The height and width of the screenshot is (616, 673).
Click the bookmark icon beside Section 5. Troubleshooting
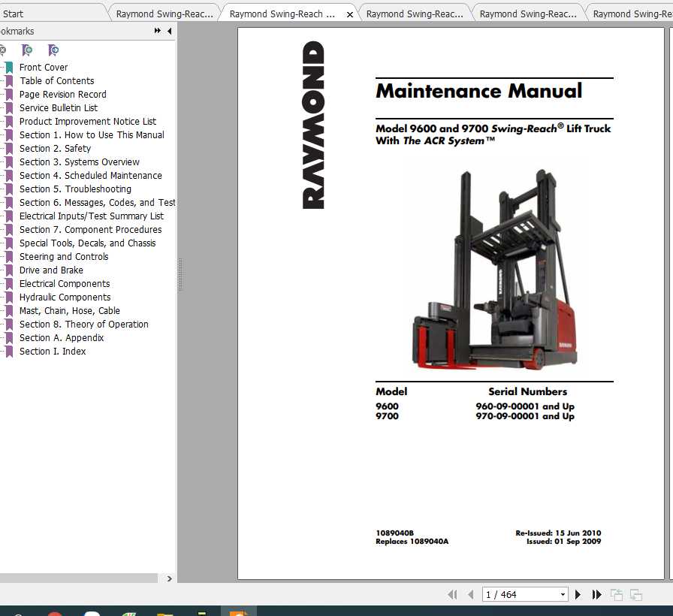pyautogui.click(x=9, y=189)
